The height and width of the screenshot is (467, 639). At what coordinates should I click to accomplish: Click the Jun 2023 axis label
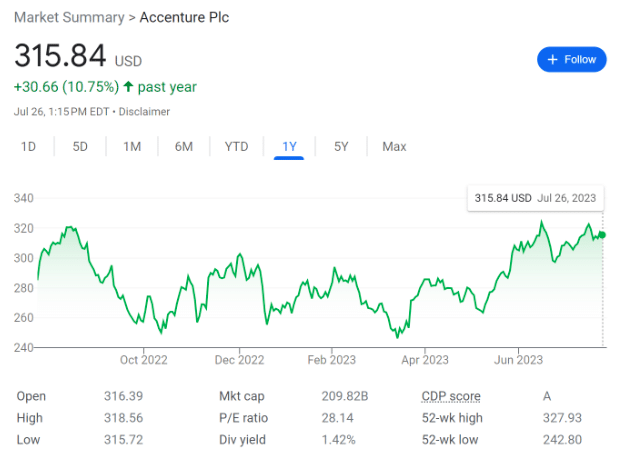click(518, 360)
